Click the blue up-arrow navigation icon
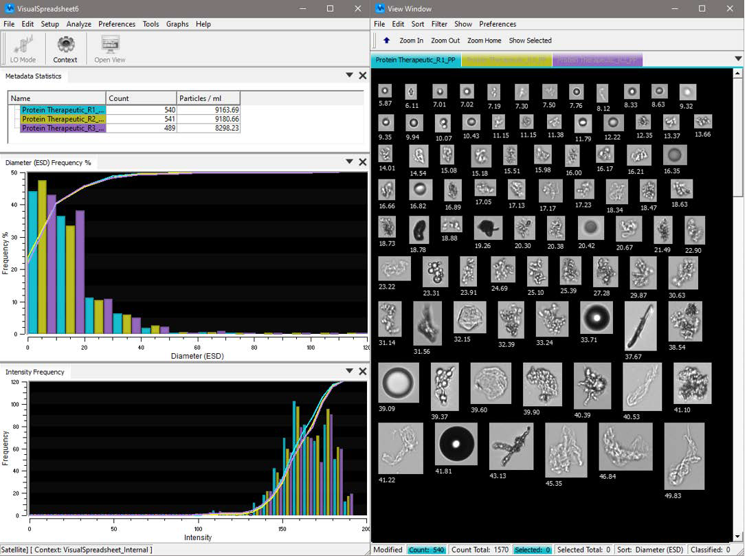The image size is (747, 560). 386,40
